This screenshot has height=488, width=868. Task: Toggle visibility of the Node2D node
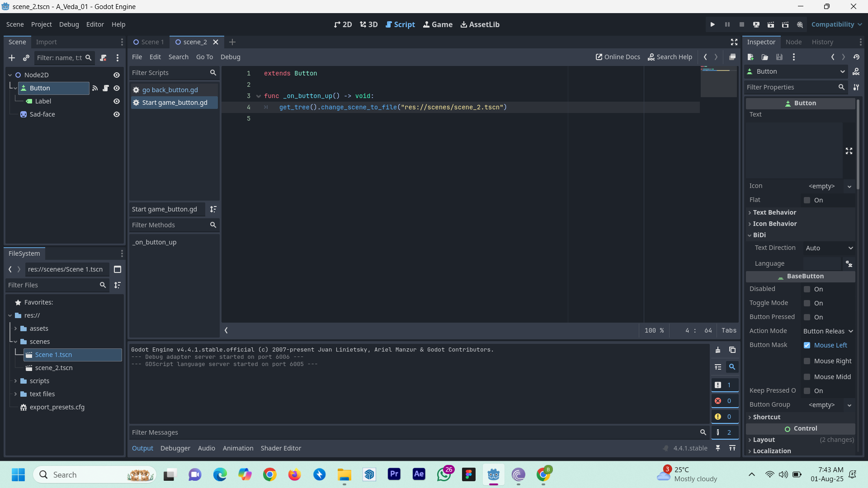[x=117, y=75]
